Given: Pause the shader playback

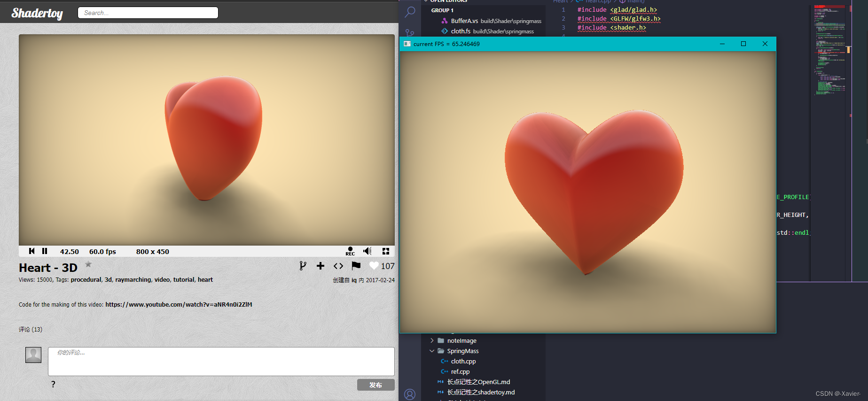Looking at the screenshot, I should click(45, 251).
